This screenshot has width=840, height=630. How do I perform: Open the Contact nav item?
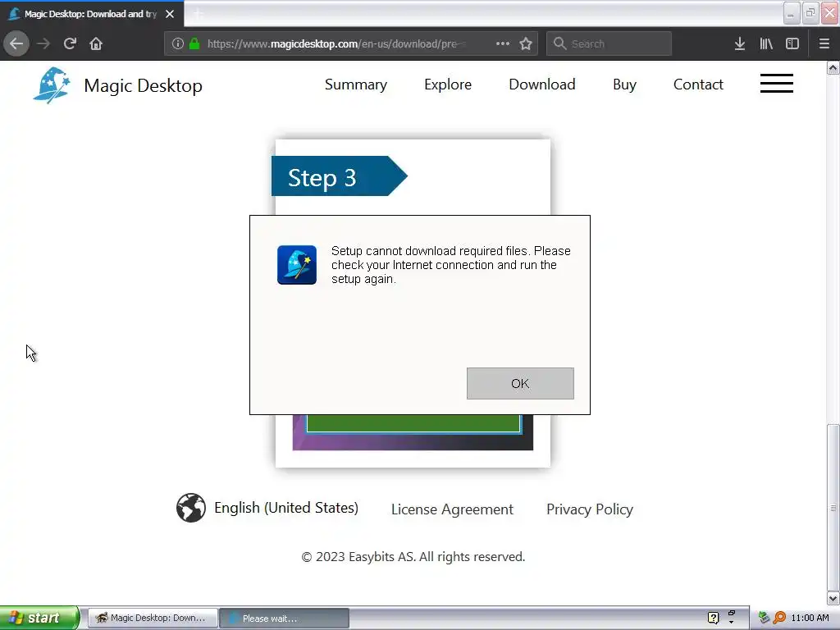[x=698, y=84]
